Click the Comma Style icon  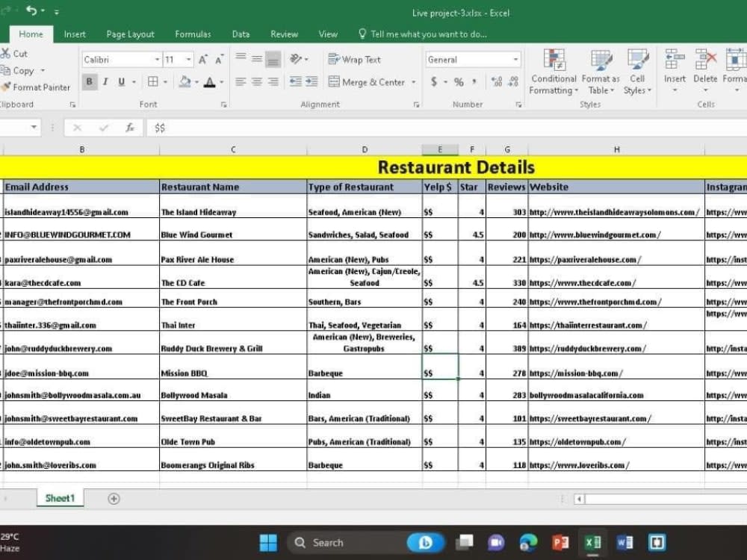point(474,82)
